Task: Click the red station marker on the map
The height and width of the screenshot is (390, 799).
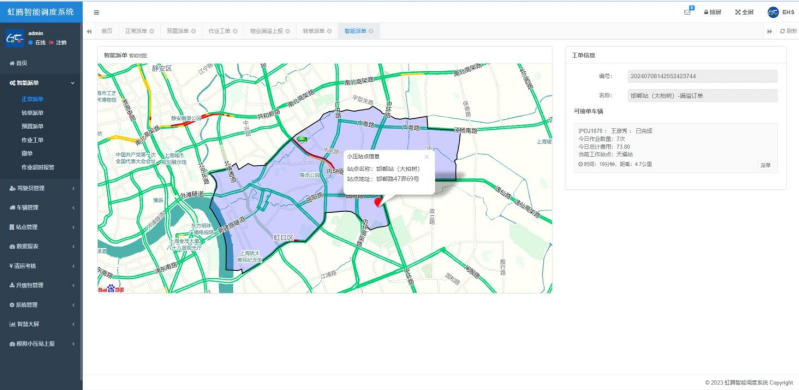Action: click(378, 202)
